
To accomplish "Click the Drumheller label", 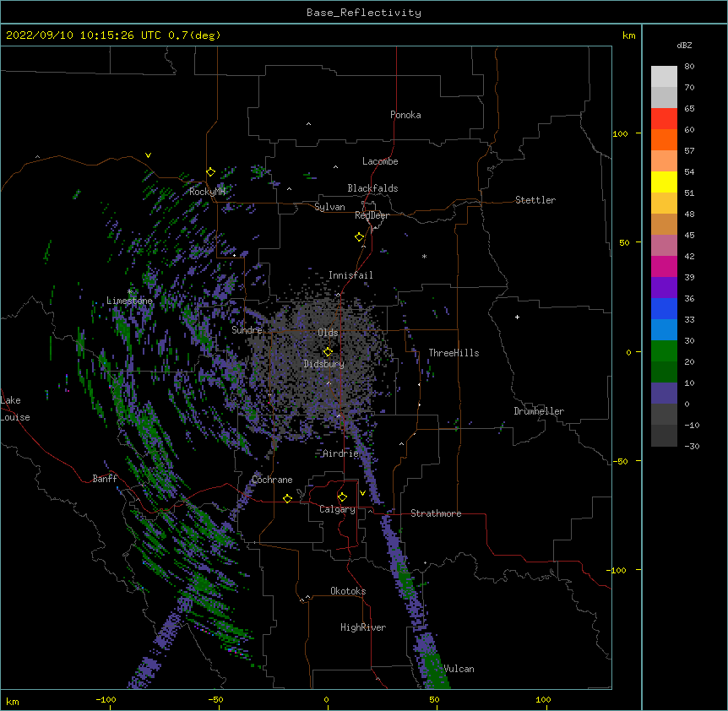I will pyautogui.click(x=539, y=411).
